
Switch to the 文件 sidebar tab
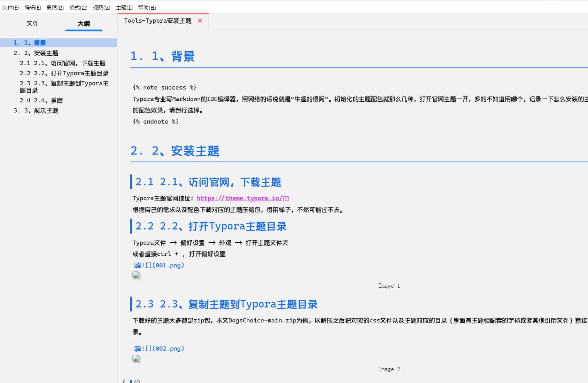[32, 23]
